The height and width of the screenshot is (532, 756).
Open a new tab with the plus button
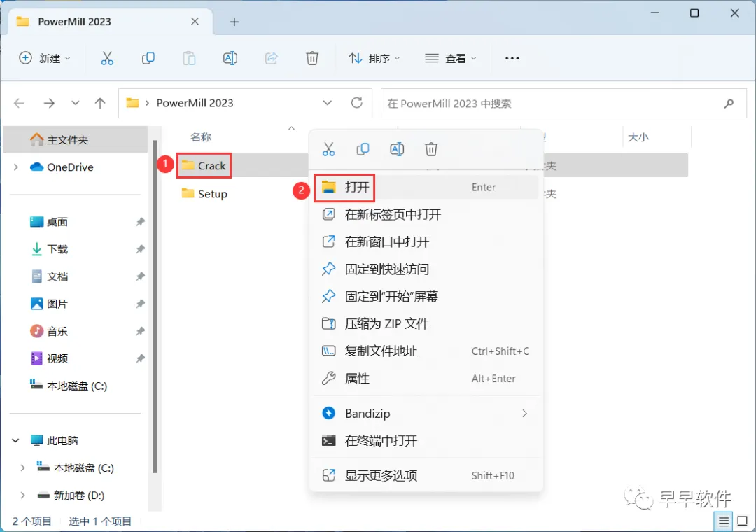point(234,22)
